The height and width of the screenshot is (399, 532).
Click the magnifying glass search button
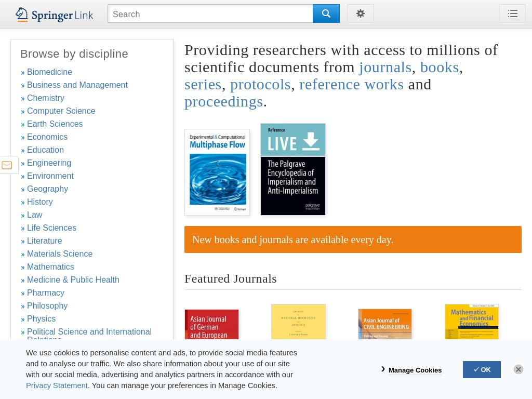326,14
